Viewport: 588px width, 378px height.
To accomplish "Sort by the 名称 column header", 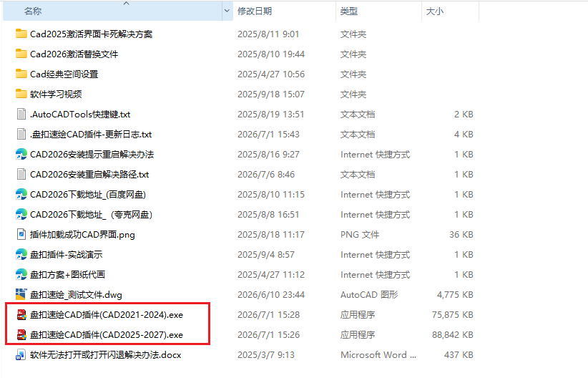I will click(x=112, y=11).
